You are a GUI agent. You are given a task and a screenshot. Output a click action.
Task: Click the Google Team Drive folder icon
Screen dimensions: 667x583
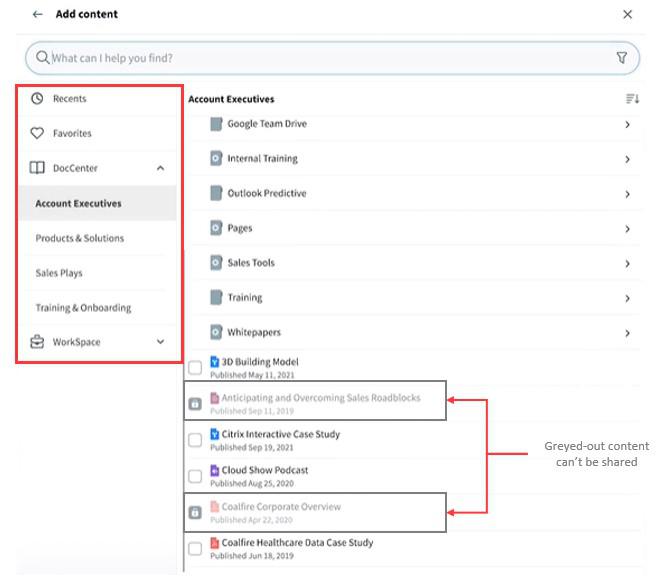click(216, 124)
